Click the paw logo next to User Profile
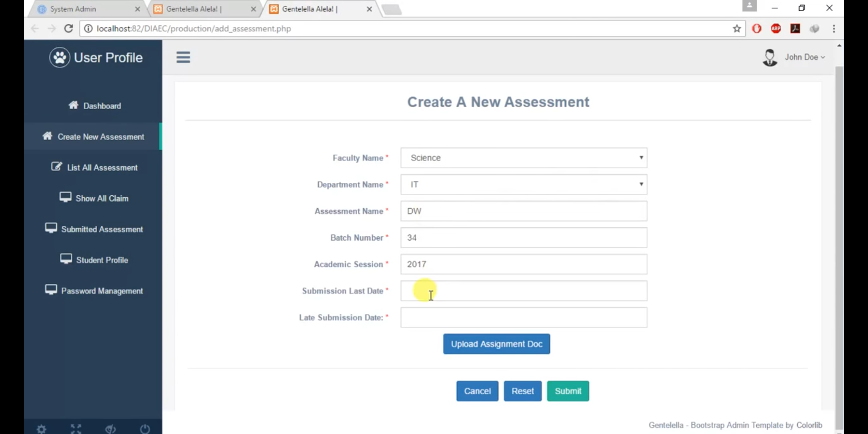Image resolution: width=868 pixels, height=434 pixels. tap(59, 57)
